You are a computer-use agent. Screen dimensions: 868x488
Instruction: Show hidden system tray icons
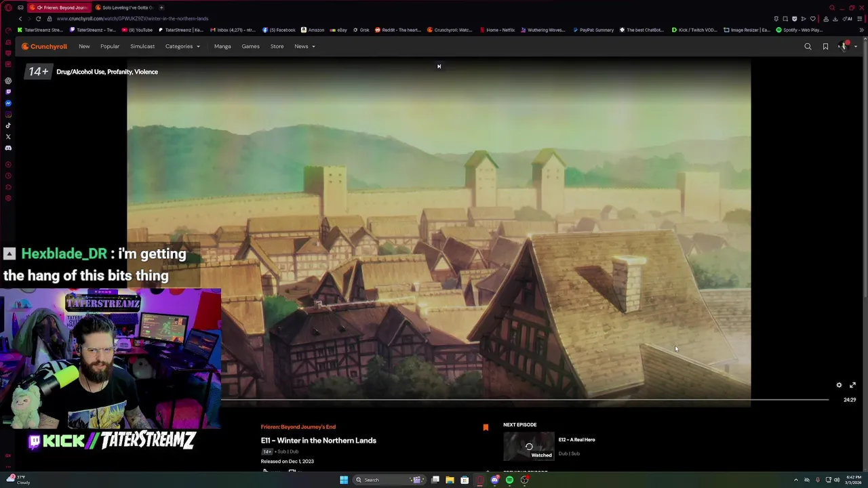pos(796,480)
